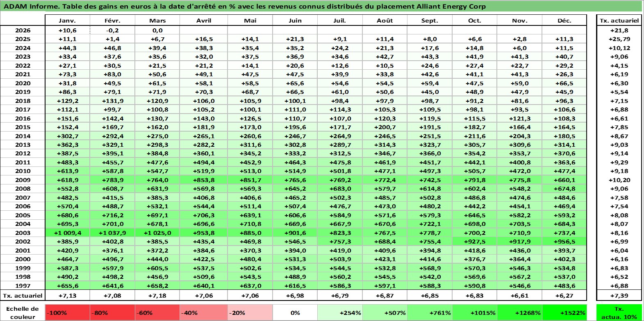The image size is (644, 321).
Task: Click the '+6,27' December actuarial rate cell
Action: point(564,295)
